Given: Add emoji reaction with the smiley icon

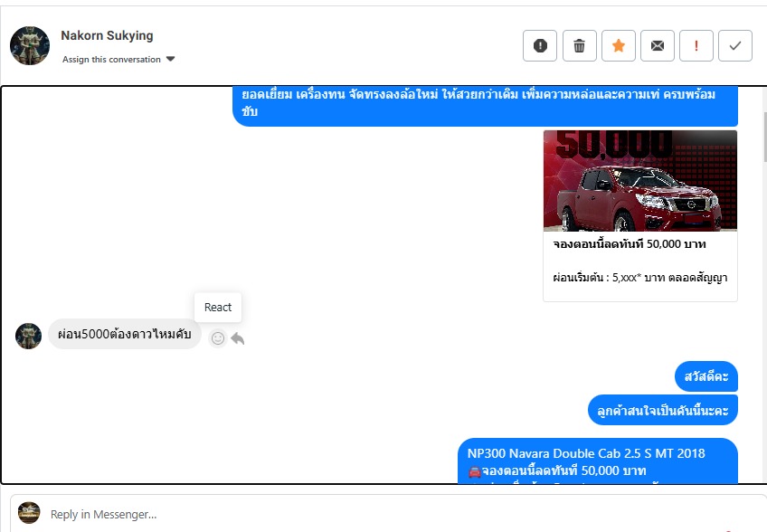Looking at the screenshot, I should (218, 338).
